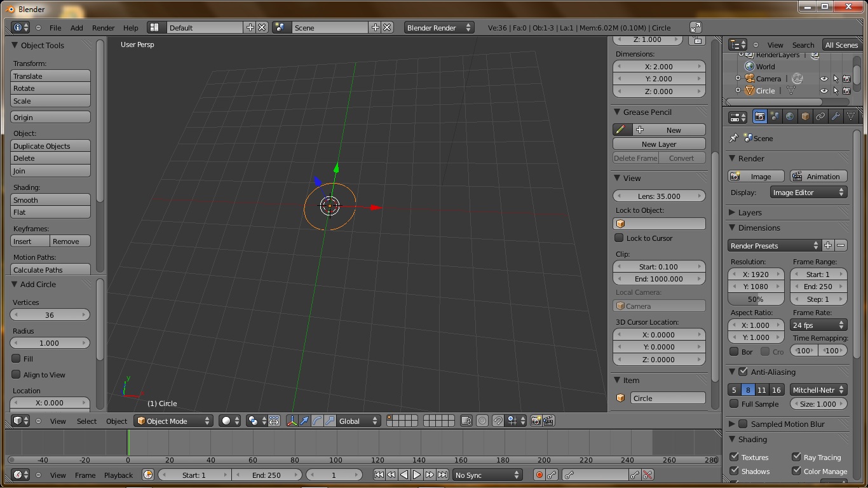Viewport: 868px width, 488px height.
Task: Open the Render menu in top bar
Action: (103, 27)
